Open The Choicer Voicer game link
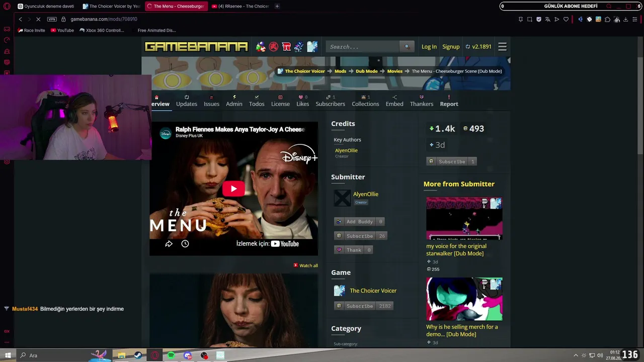This screenshot has width=644, height=362. click(x=373, y=291)
